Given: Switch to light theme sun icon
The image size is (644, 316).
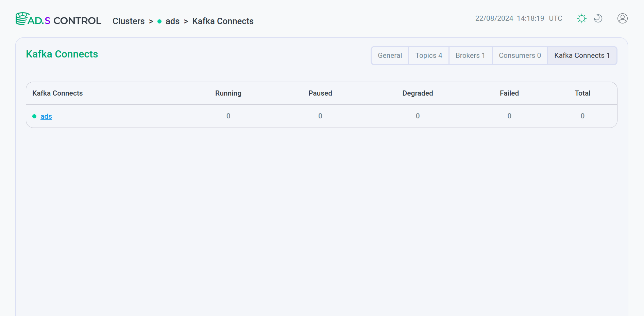Looking at the screenshot, I should pos(582,18).
